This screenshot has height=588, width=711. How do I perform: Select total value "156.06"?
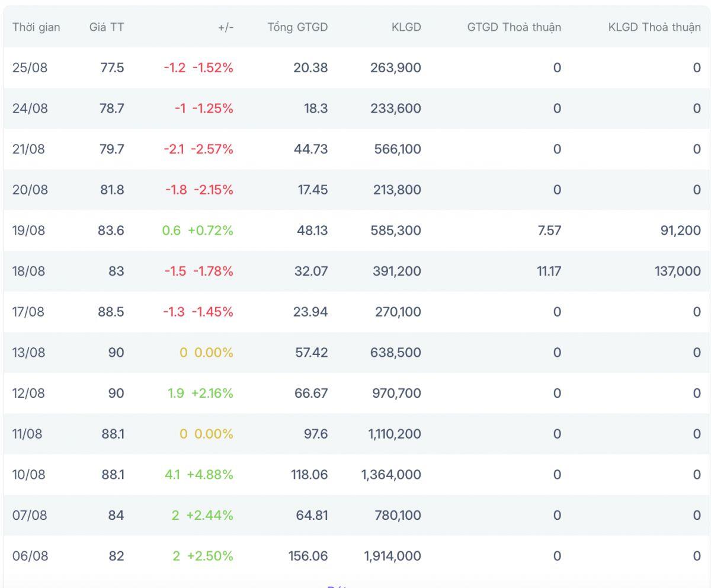point(308,556)
